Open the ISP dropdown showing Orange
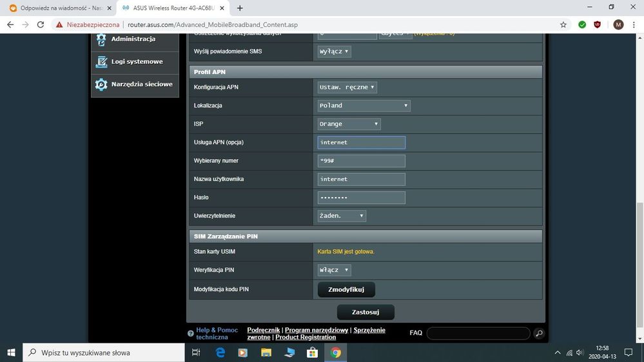Screen dimensions: 644x362 coord(349,124)
